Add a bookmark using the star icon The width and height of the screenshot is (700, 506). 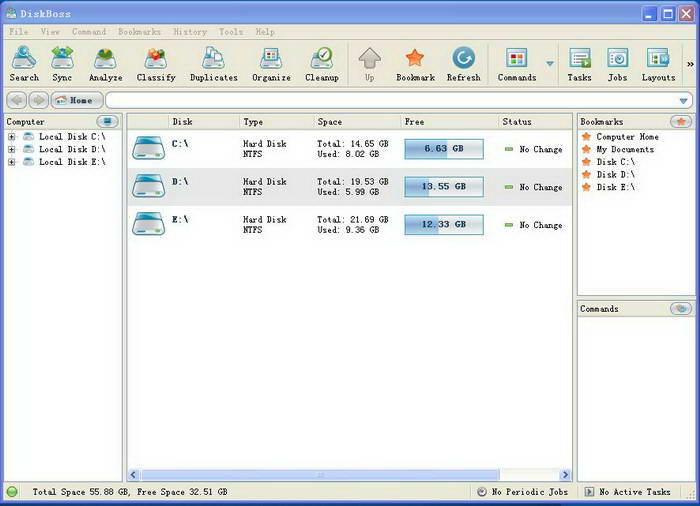pyautogui.click(x=415, y=64)
